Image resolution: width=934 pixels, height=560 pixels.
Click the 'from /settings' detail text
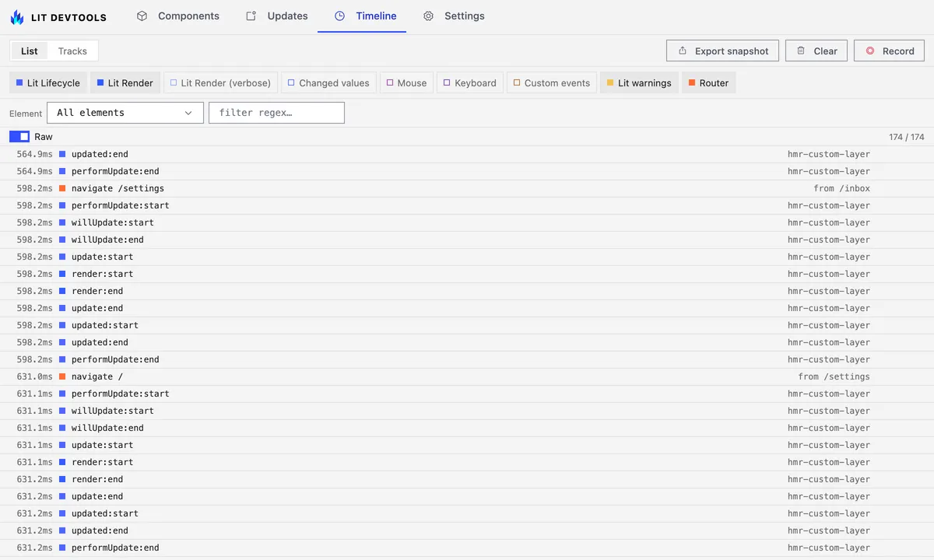click(834, 376)
